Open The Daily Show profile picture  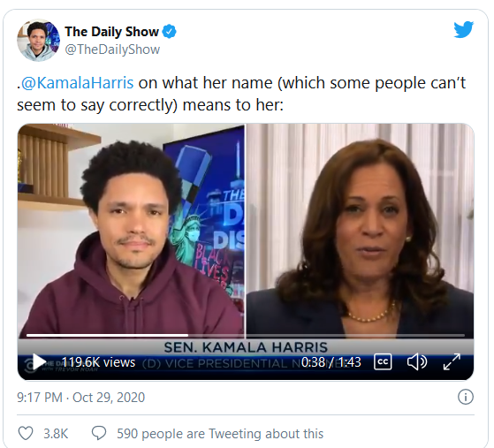click(38, 40)
